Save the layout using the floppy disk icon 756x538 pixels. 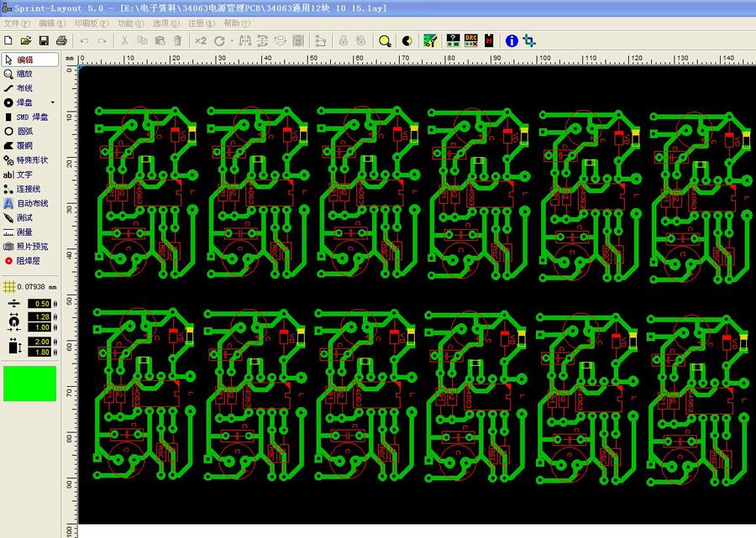(x=44, y=40)
